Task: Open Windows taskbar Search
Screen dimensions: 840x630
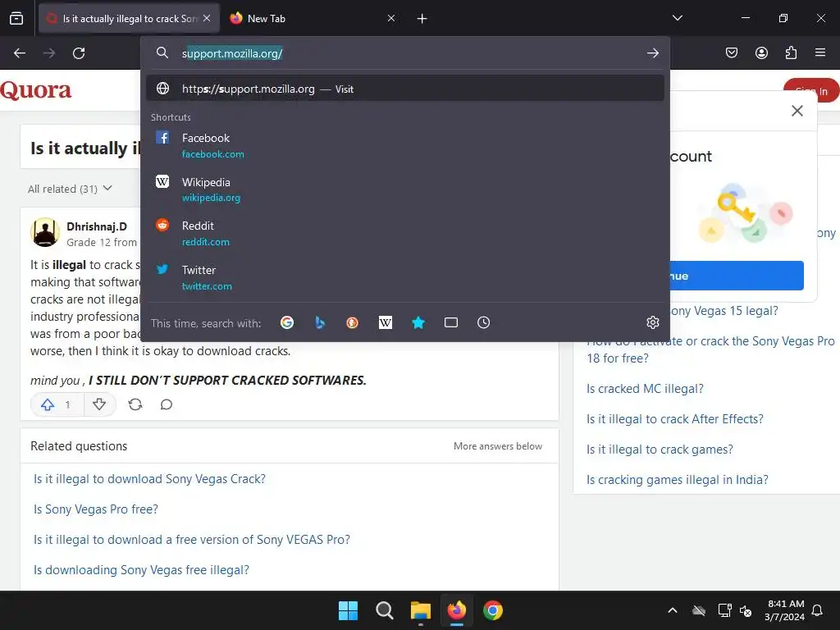Action: [x=384, y=610]
